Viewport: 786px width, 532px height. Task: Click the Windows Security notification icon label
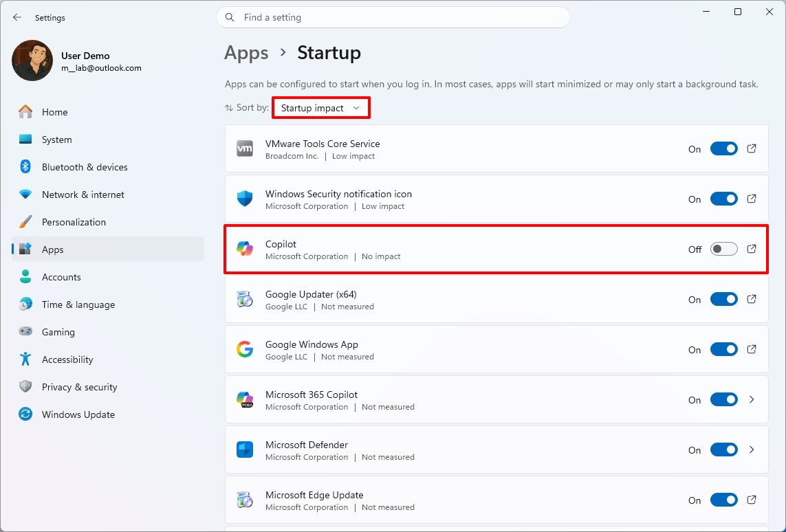338,194
